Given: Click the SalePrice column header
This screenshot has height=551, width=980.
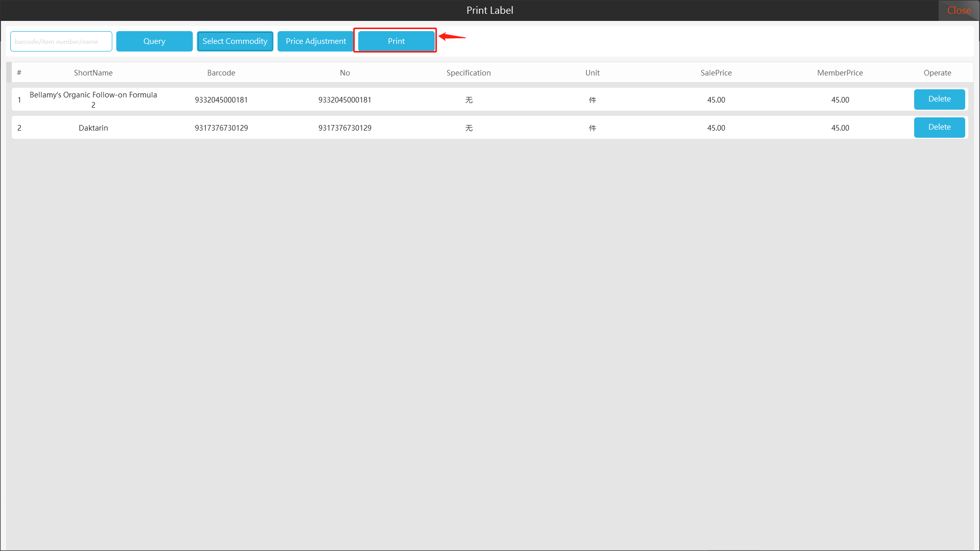Looking at the screenshot, I should click(716, 73).
